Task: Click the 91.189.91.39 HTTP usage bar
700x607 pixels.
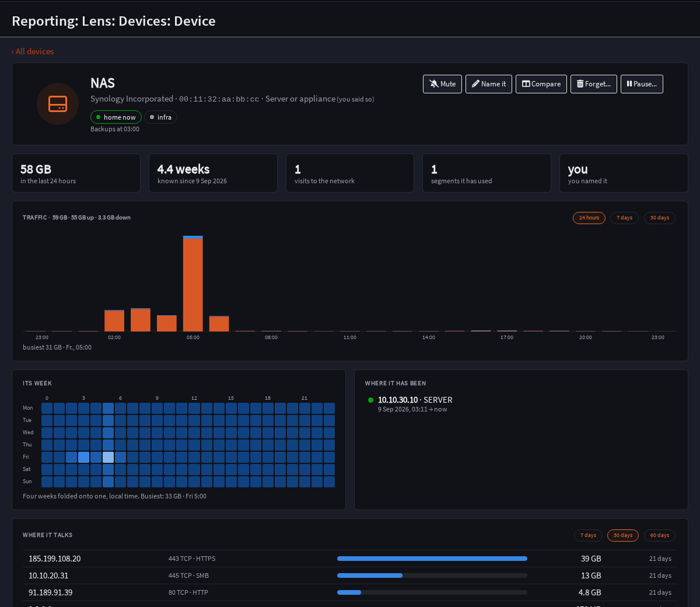Action: (432, 592)
